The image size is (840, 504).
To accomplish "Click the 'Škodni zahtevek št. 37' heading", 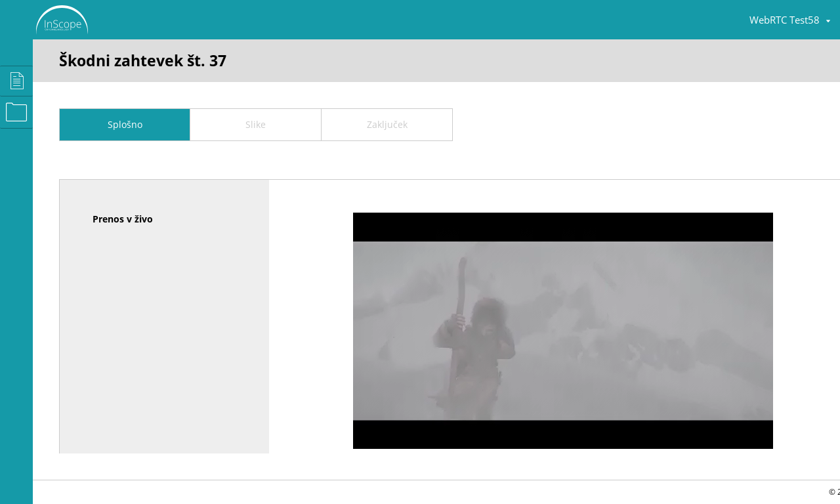I will [x=142, y=60].
